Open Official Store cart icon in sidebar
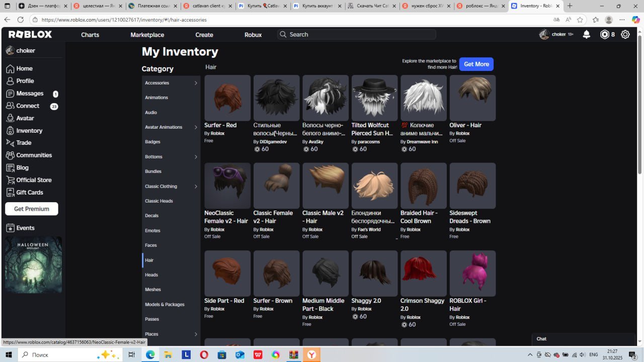Screen dimensions: 644x362 pos(10,180)
